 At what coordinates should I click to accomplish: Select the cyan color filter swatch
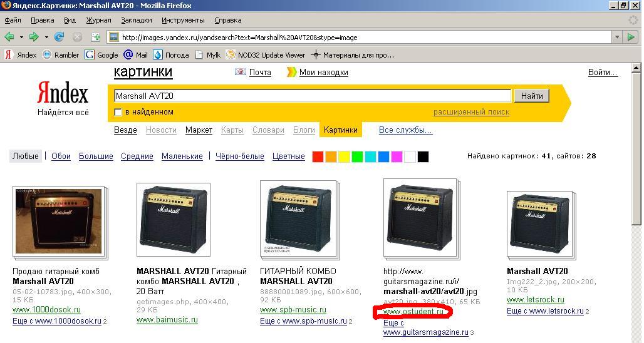(x=370, y=156)
